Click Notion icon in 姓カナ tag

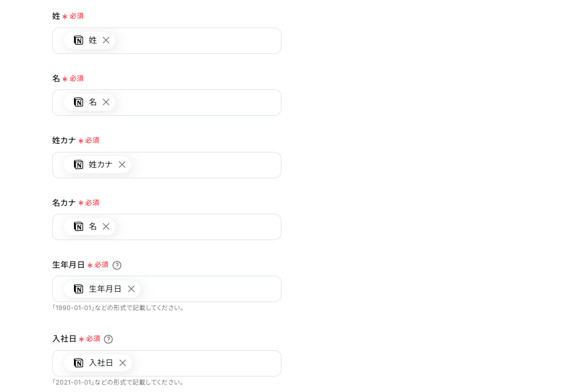coord(79,164)
